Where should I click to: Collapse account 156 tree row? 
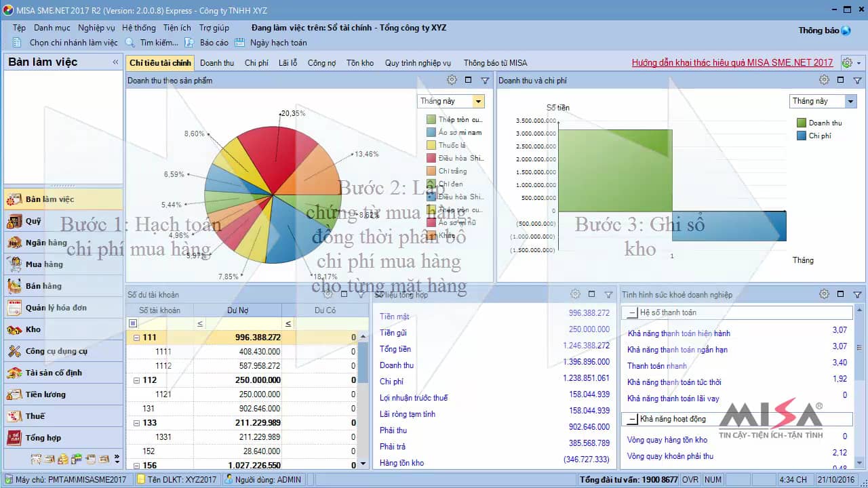[x=136, y=466]
